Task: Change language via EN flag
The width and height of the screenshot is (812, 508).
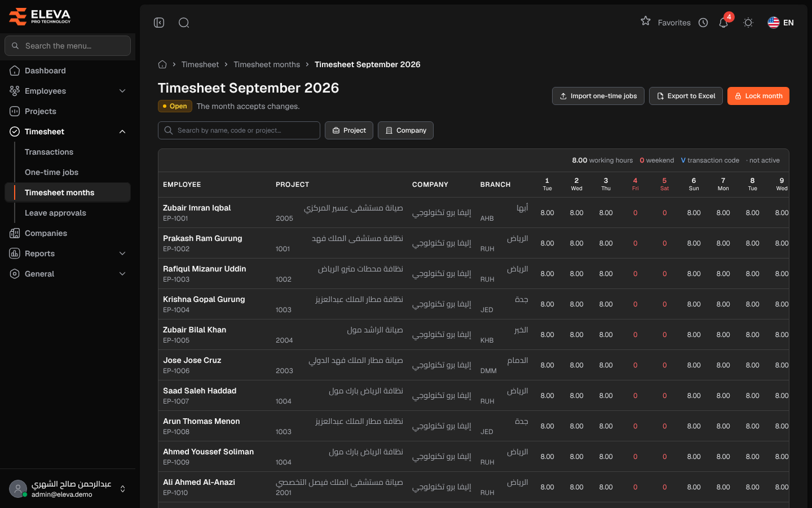Action: tap(780, 23)
